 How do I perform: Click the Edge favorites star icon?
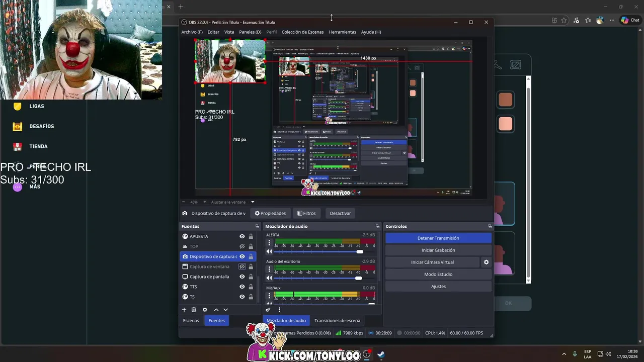coord(564,20)
